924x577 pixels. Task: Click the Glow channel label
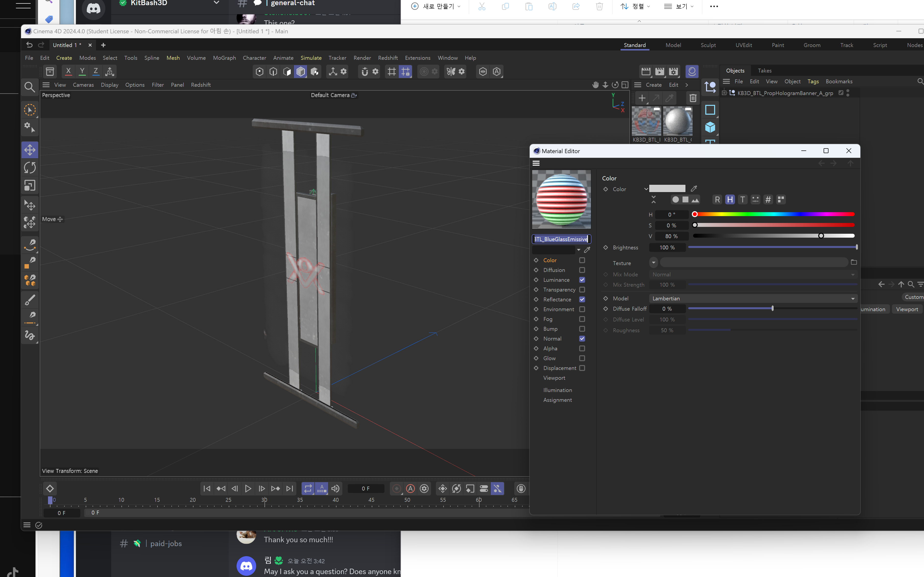coord(549,358)
